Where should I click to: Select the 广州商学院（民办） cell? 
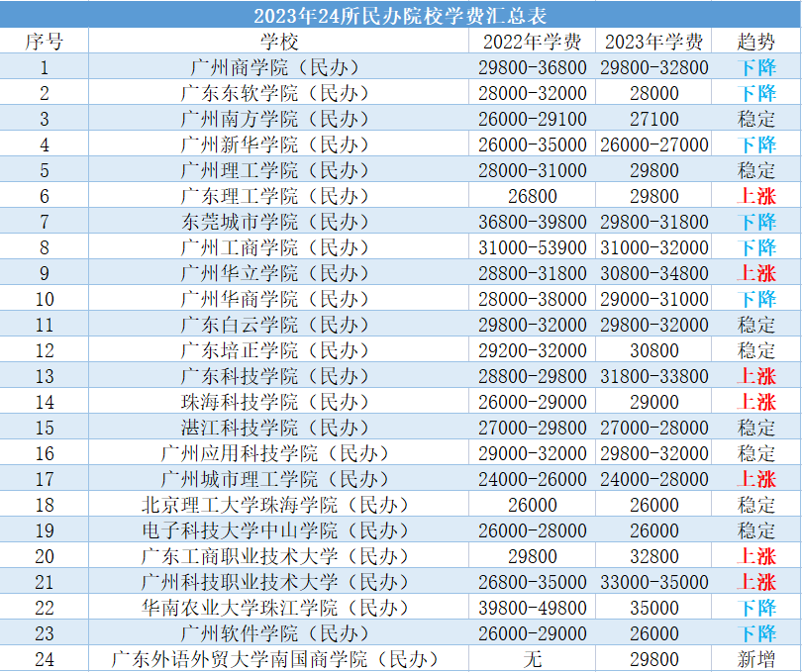coord(278,67)
